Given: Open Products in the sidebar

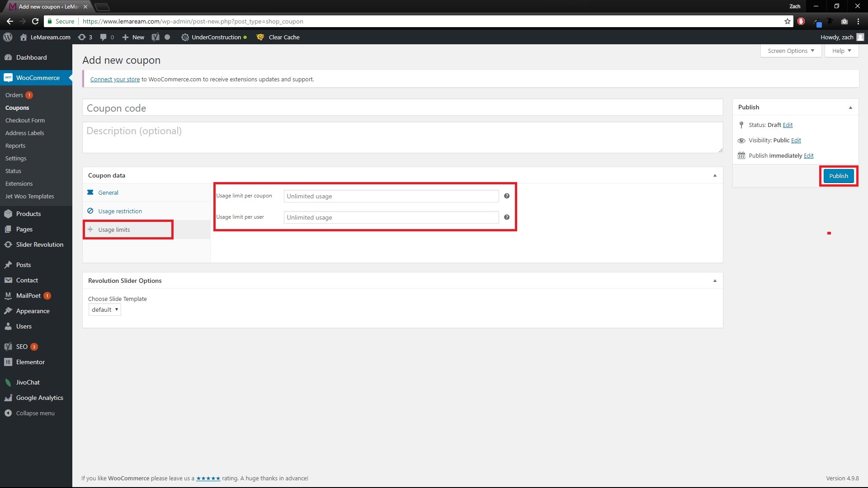Looking at the screenshot, I should coord(36,214).
